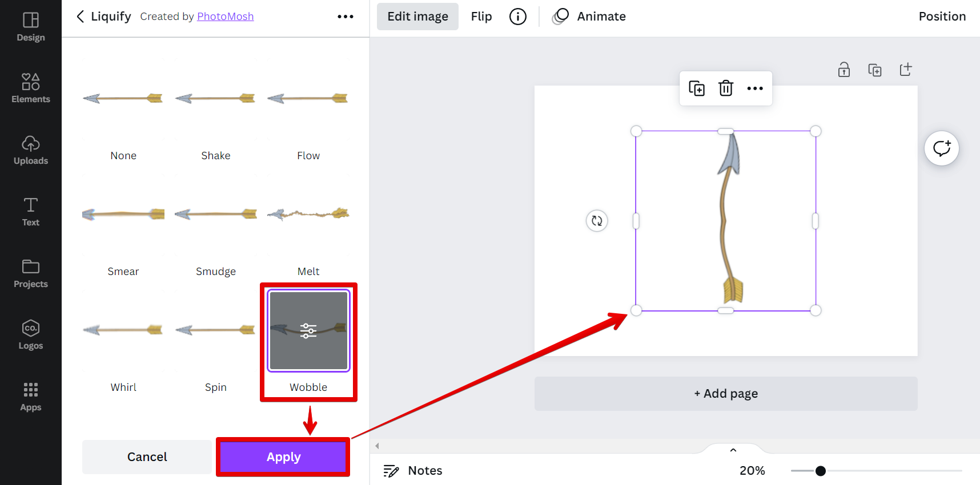Open the Apps panel
The image size is (980, 485).
coord(31,397)
